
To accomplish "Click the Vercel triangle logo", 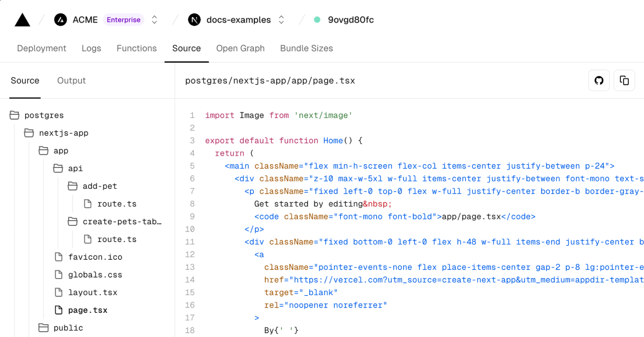I will [22, 19].
